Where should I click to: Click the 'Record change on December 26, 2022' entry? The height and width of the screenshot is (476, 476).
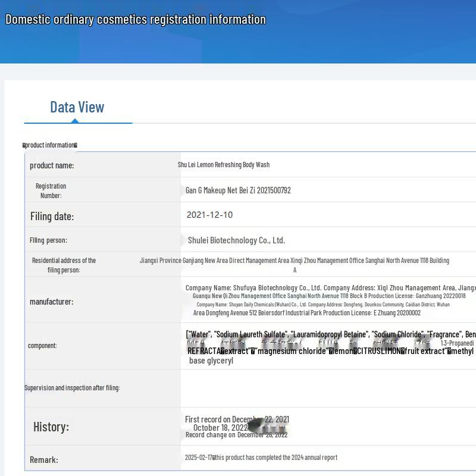pyautogui.click(x=236, y=435)
